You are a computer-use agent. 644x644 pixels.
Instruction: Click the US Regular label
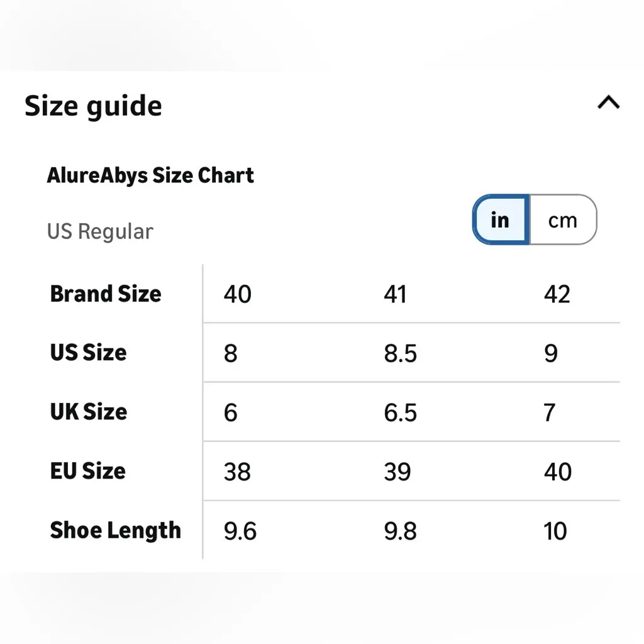coord(100,231)
